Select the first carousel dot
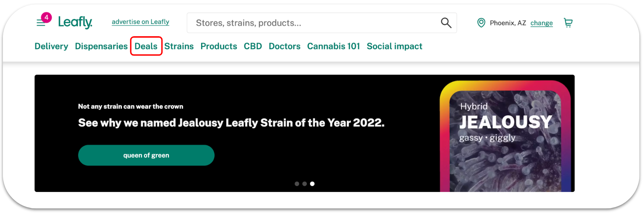Screen dimensions: 644x213 click(x=297, y=184)
